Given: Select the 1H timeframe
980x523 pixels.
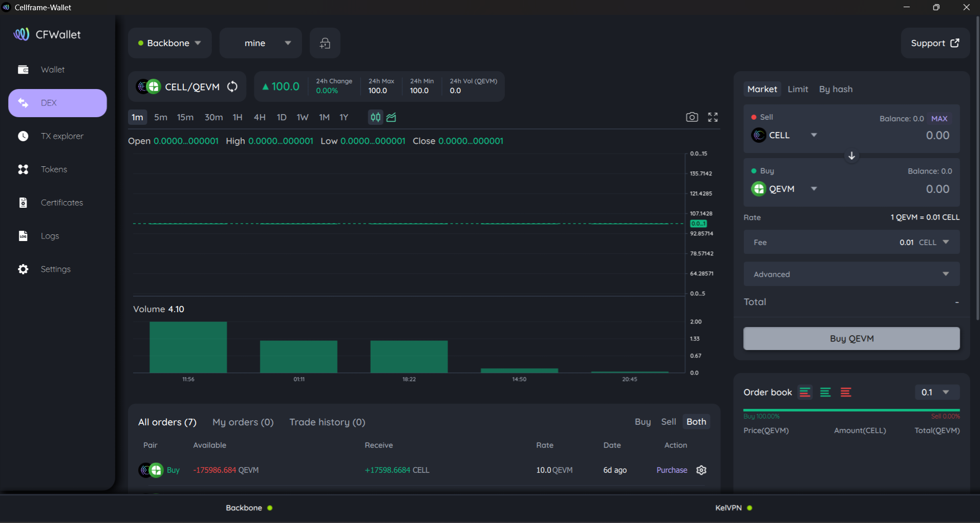Looking at the screenshot, I should pyautogui.click(x=238, y=117).
